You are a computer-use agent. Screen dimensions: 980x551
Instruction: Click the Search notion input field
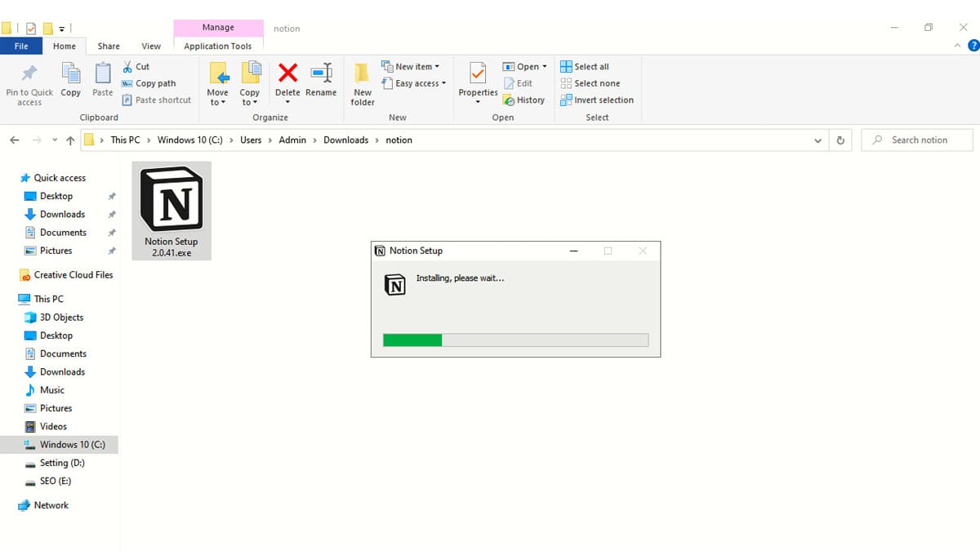[916, 140]
